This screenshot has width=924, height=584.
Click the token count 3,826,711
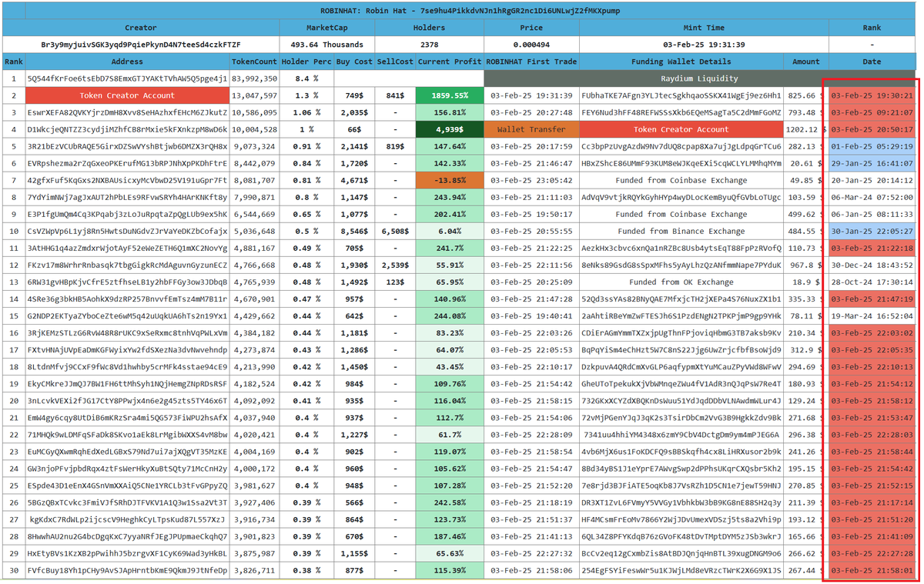click(254, 570)
